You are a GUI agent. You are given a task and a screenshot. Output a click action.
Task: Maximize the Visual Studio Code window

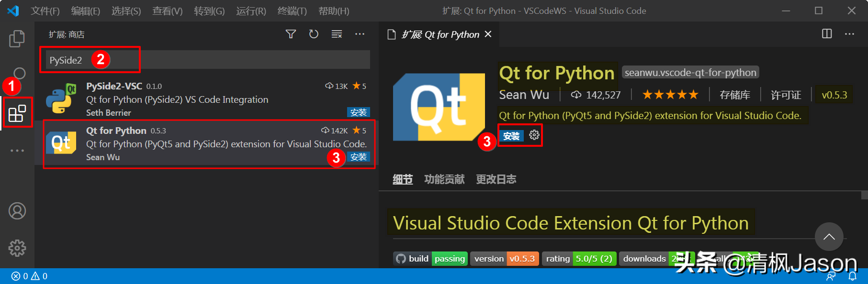[819, 11]
